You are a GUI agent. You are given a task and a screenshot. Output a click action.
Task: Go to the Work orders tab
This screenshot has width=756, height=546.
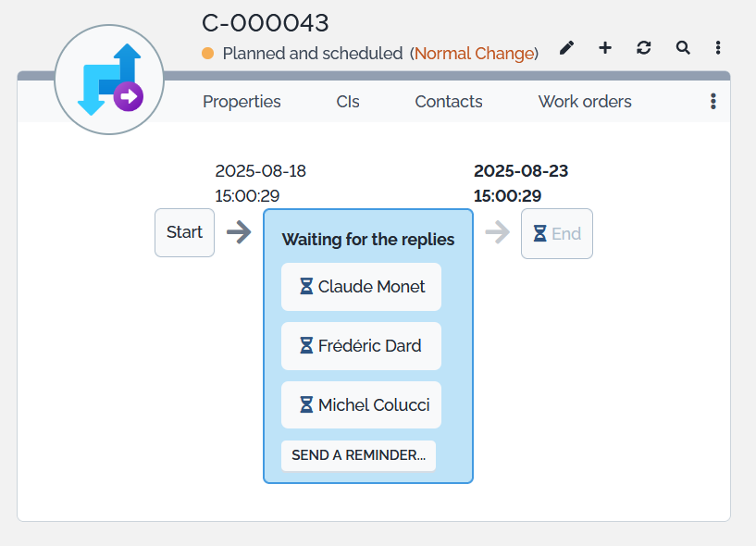tap(585, 102)
